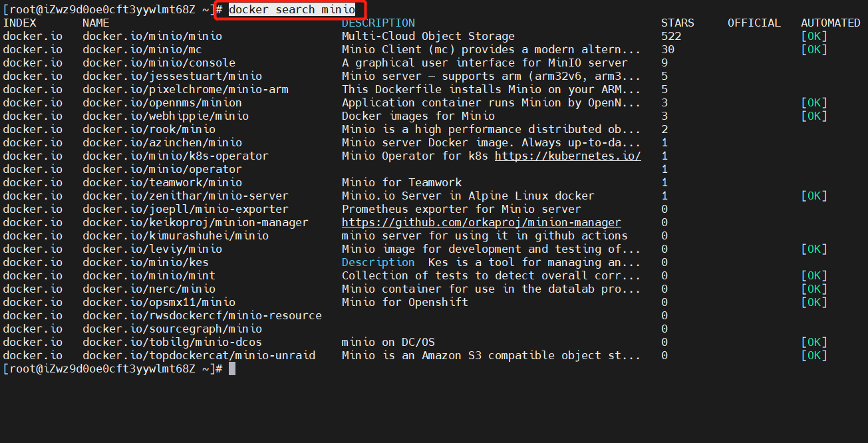Open the kubernetes.io link in descriptions
The image size is (868, 443).
click(568, 156)
